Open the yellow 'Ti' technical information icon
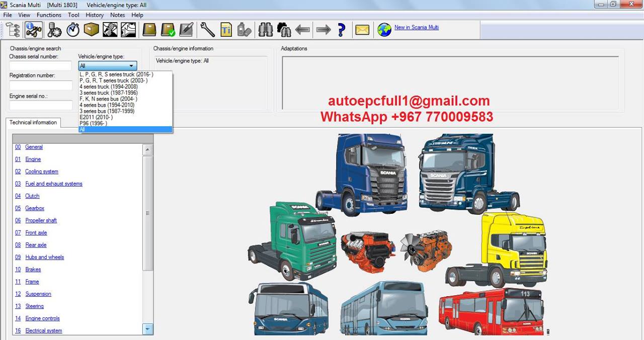 (x=226, y=30)
